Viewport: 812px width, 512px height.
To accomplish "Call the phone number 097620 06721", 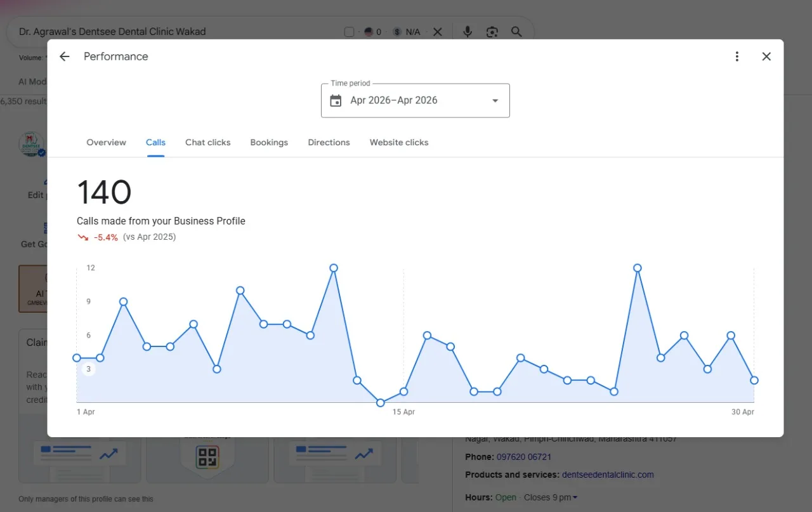I will click(524, 457).
